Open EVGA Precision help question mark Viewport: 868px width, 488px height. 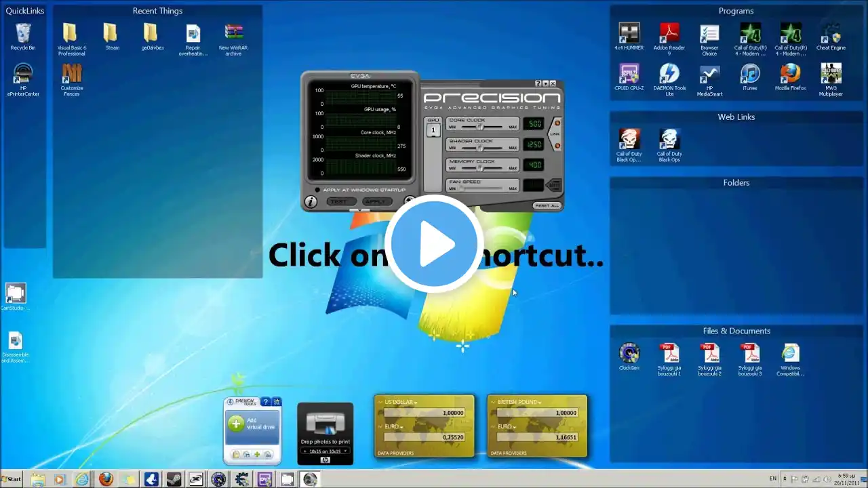tap(538, 83)
